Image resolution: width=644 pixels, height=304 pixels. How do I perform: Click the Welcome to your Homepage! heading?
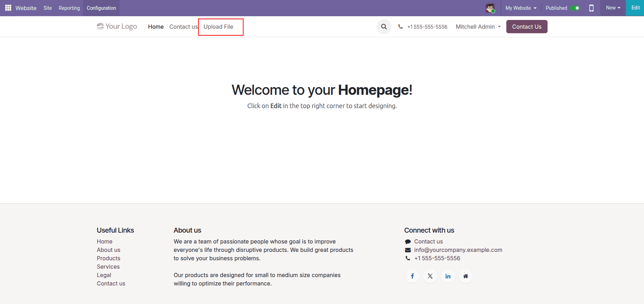point(322,90)
